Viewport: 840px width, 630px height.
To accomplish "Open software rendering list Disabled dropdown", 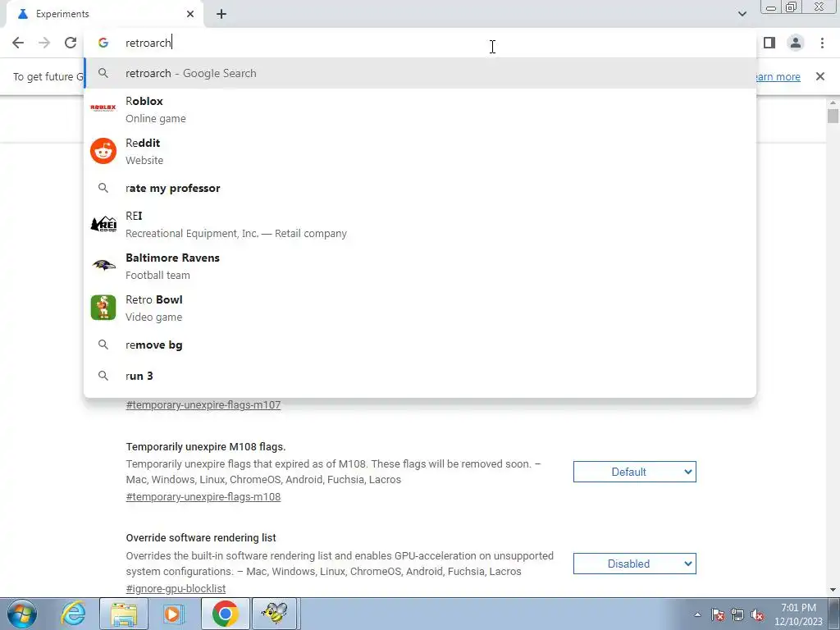I will (x=634, y=564).
